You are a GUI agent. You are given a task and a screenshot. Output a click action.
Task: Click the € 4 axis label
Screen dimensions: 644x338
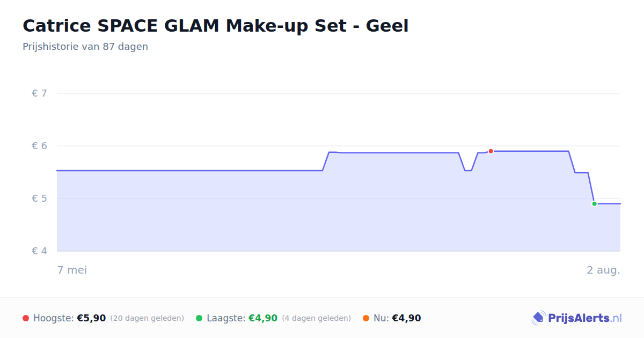(40, 251)
